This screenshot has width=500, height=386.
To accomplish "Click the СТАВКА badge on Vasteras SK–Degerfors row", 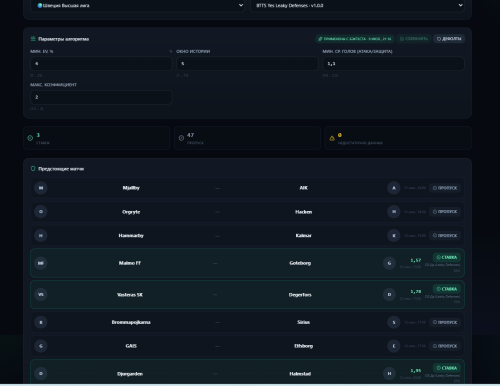I will (x=447, y=289).
